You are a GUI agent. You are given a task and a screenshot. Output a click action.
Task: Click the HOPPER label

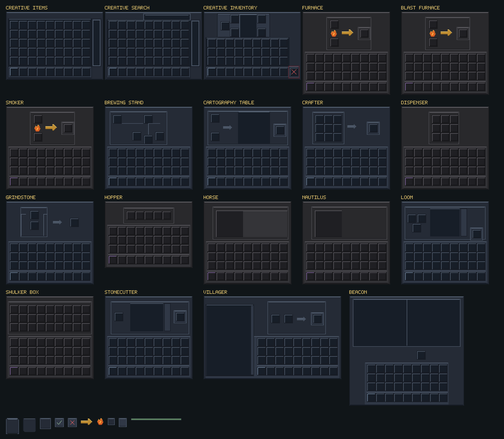point(114,197)
